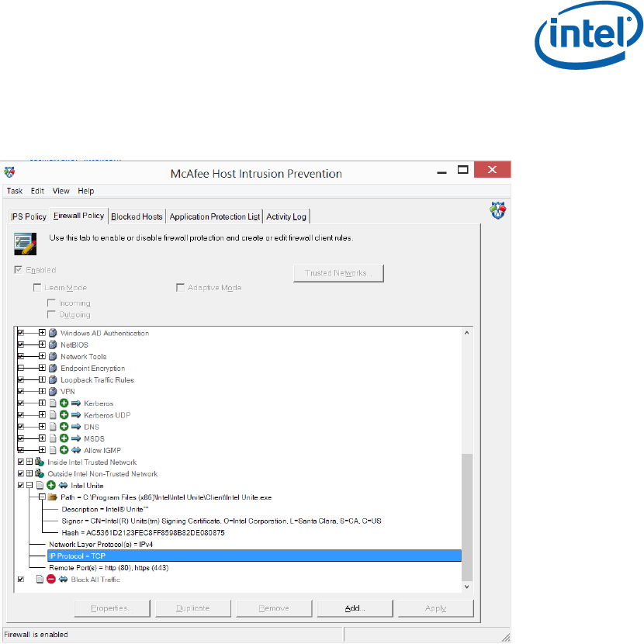The width and height of the screenshot is (644, 644).
Task: Click the outgoing arrow icon next to Kerberos
Action: 76,403
